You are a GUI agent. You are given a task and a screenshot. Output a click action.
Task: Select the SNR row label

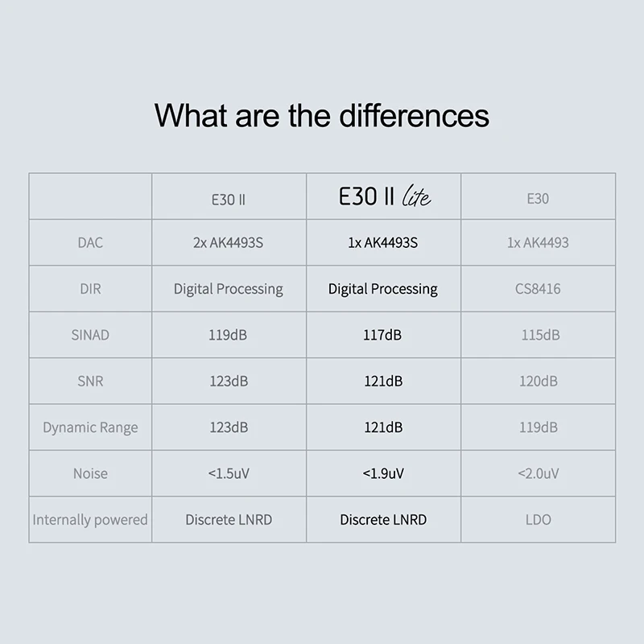[x=90, y=381]
